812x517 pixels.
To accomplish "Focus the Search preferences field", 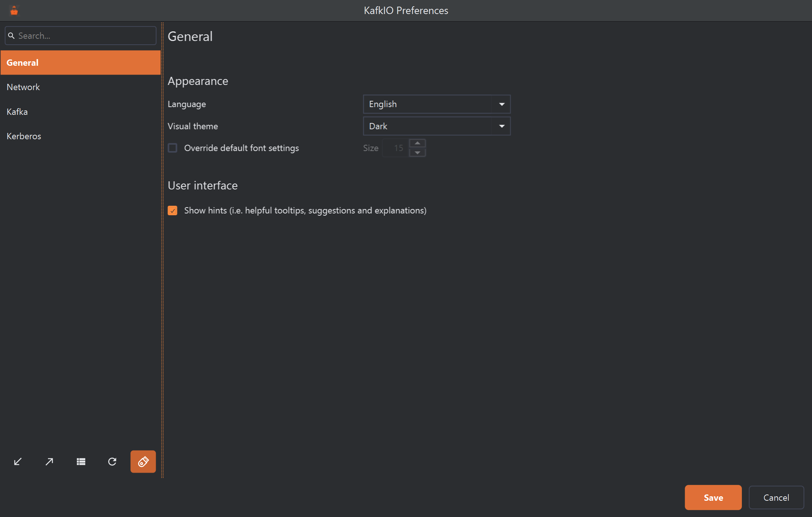I will click(x=80, y=36).
